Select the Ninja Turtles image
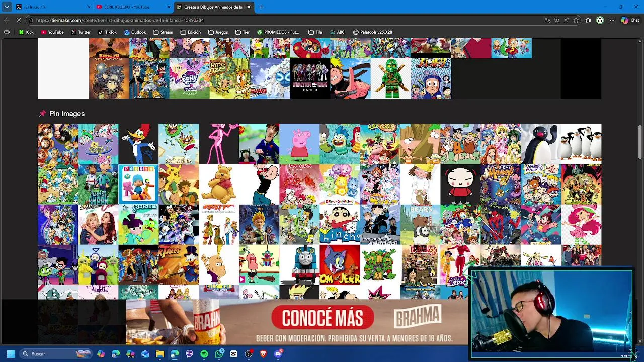The width and height of the screenshot is (644, 362). pyautogui.click(x=380, y=265)
